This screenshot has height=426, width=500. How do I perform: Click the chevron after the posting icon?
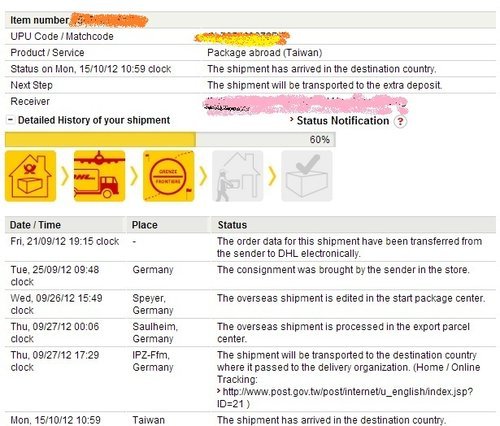point(65,176)
